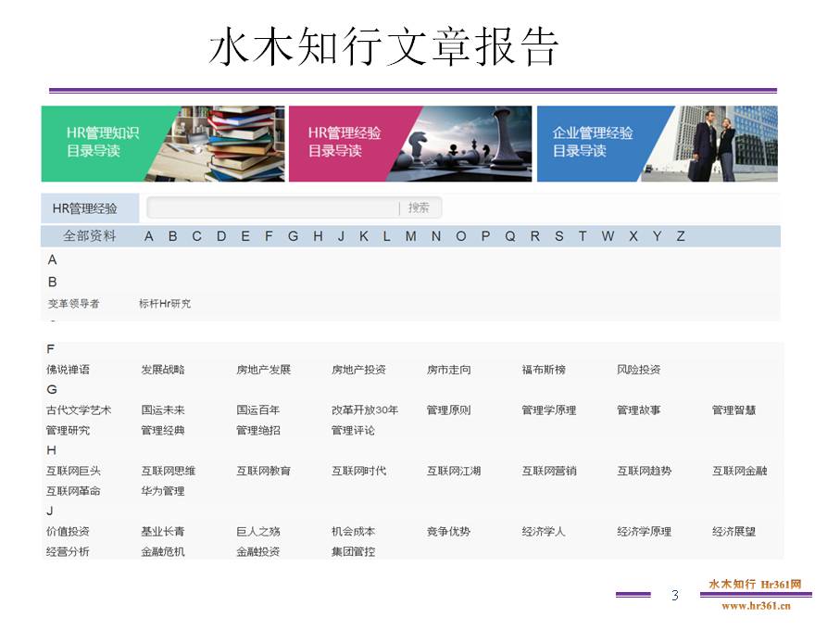
Task: Open the 房地产投资 topic link
Action: tap(358, 370)
